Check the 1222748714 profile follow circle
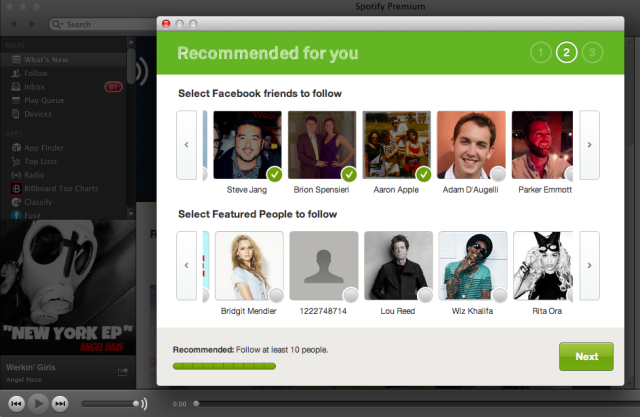 (351, 295)
